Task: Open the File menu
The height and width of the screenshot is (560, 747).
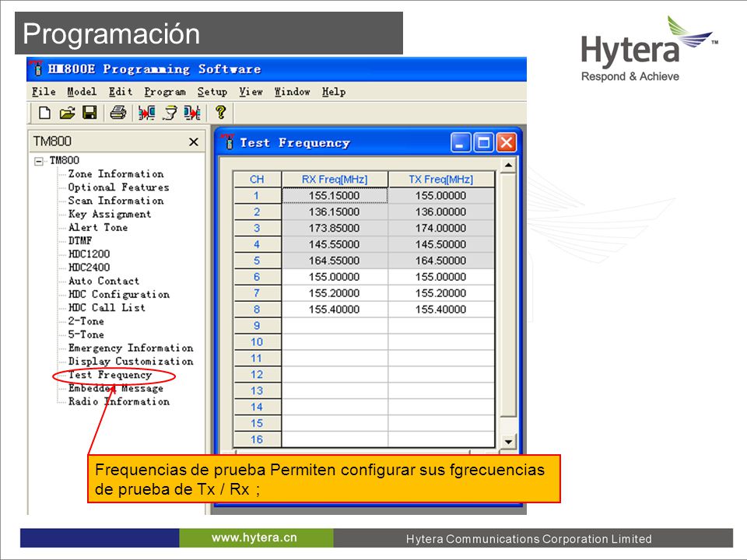Action: click(x=44, y=92)
